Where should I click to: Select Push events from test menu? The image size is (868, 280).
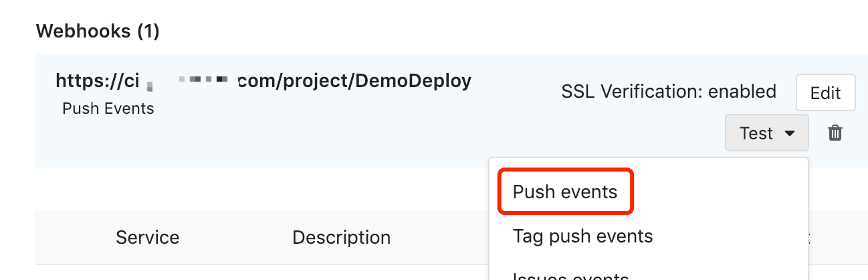point(565,192)
